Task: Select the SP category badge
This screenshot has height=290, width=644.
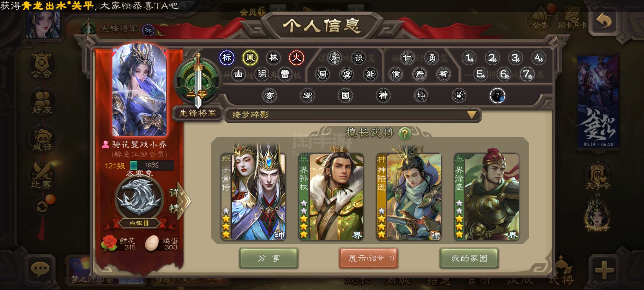Action: coord(307,96)
